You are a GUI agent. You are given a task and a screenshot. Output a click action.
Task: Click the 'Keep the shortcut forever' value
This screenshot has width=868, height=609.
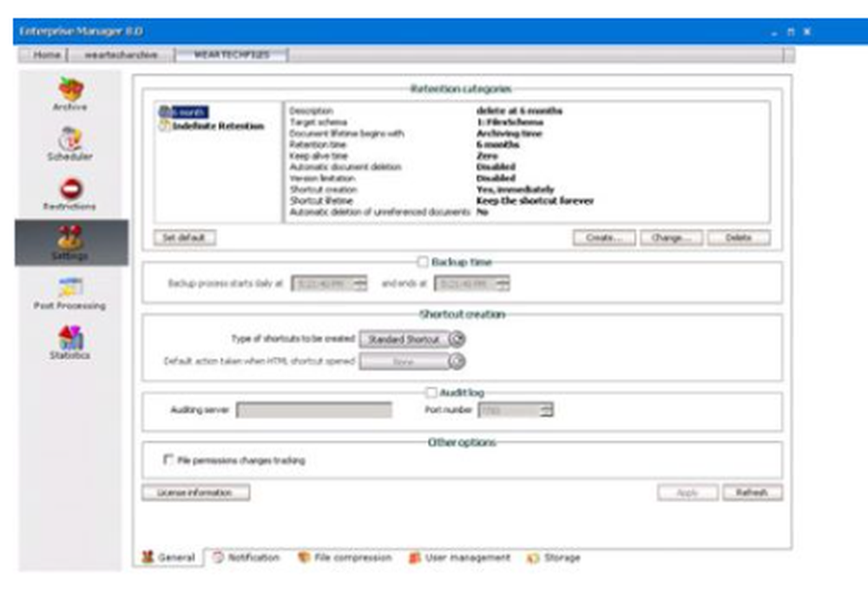tap(535, 200)
